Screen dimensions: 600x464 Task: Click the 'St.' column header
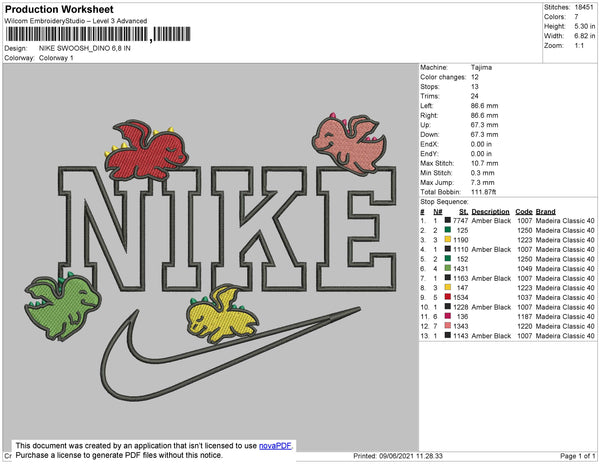pyautogui.click(x=463, y=212)
